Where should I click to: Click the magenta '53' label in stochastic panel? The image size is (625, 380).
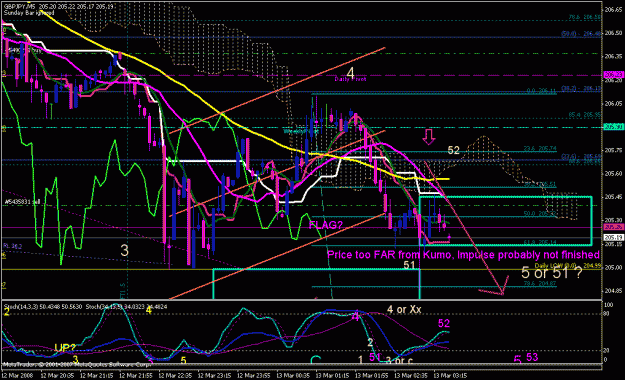(x=532, y=357)
